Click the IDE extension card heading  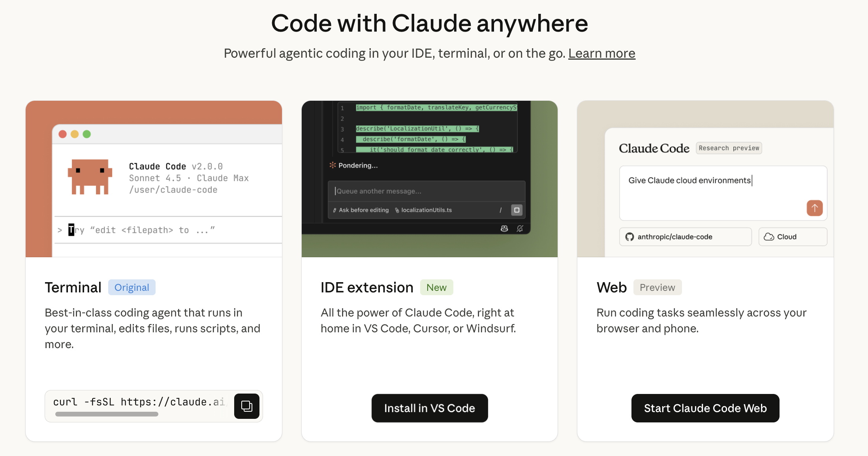[x=367, y=287]
